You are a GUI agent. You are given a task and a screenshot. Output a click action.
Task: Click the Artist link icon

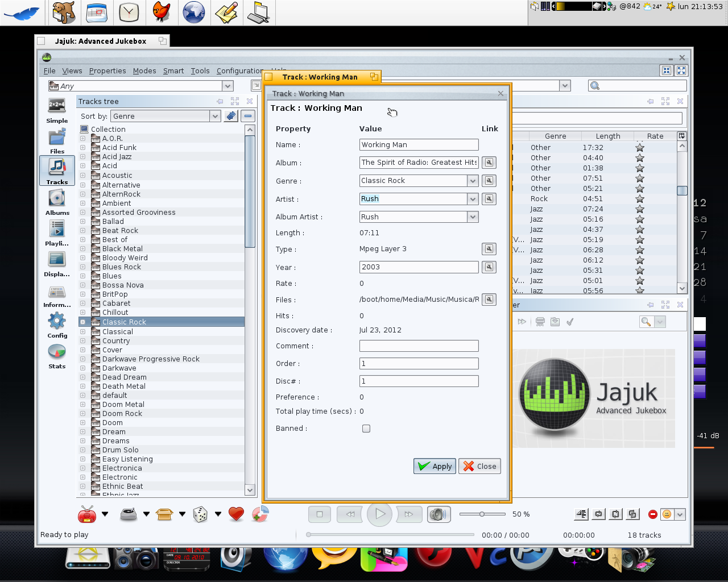(489, 199)
